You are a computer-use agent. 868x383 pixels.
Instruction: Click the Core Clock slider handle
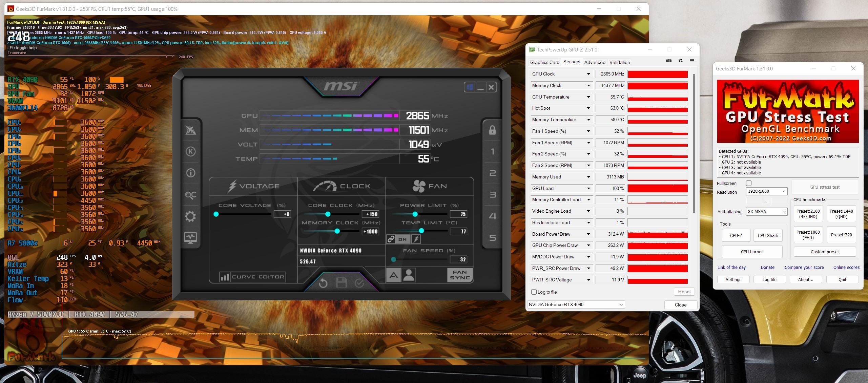pos(328,214)
